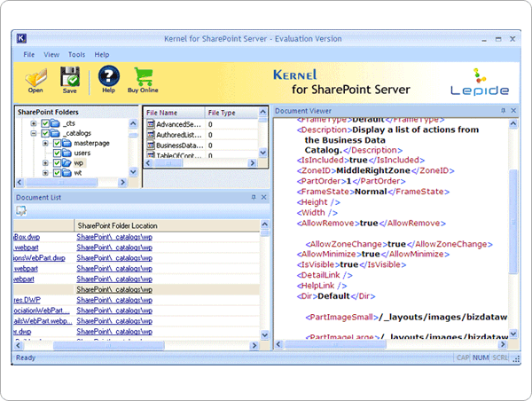Viewport: 532px width, 401px height.
Task: Open the res.DWP document link
Action: [27, 300]
